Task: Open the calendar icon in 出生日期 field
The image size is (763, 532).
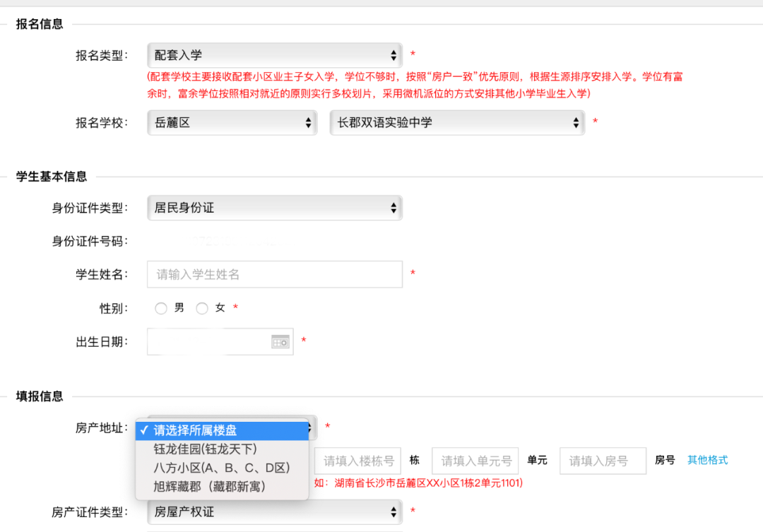Action: [x=280, y=342]
